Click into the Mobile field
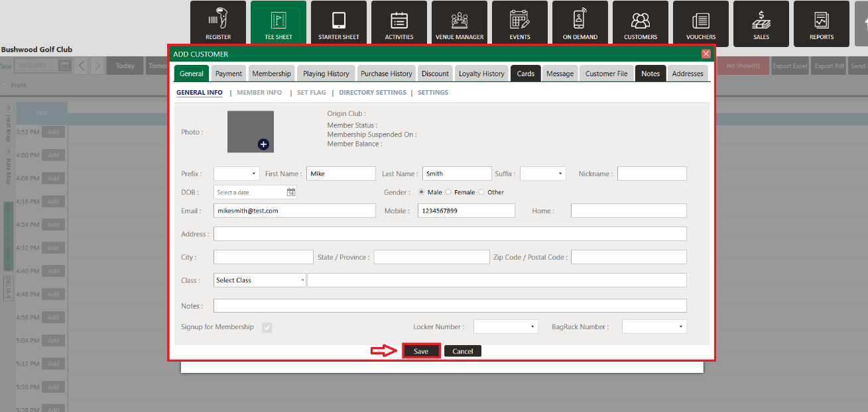 pyautogui.click(x=466, y=211)
